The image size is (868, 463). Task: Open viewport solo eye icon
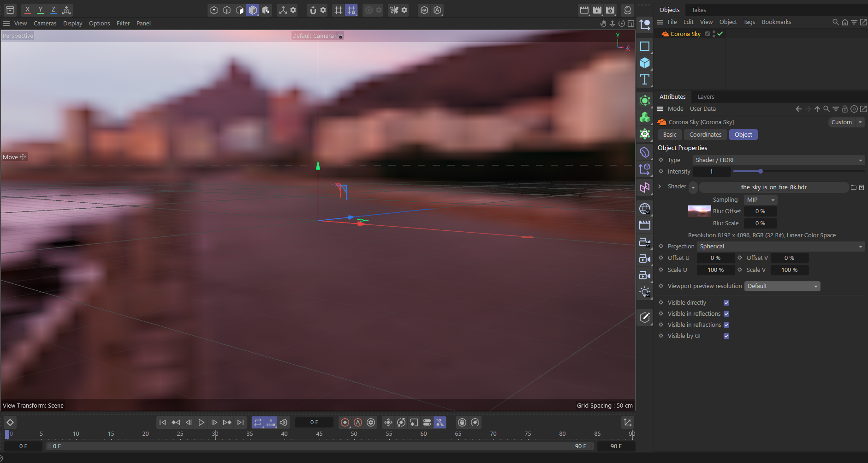click(424, 10)
